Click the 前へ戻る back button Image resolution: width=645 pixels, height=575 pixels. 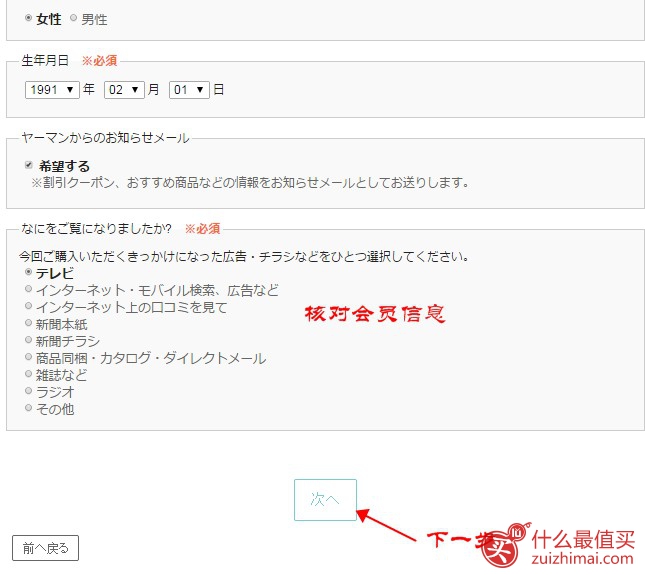[x=45, y=548]
